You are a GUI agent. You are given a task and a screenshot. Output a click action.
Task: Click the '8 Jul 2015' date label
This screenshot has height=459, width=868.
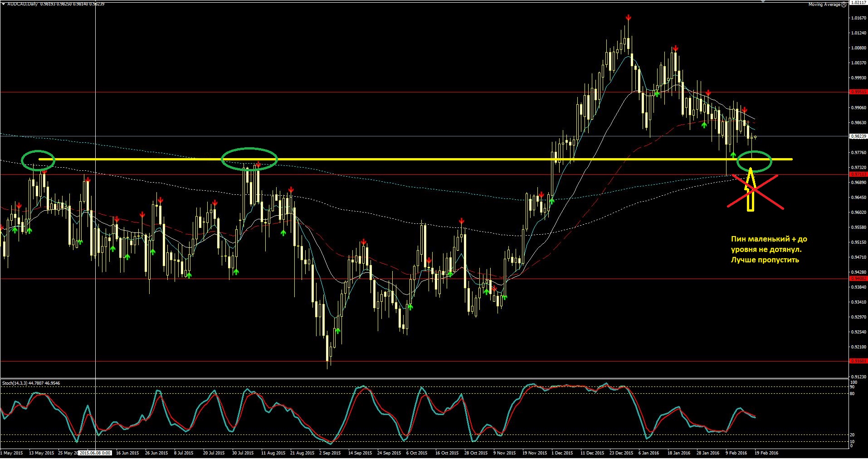[x=183, y=453]
